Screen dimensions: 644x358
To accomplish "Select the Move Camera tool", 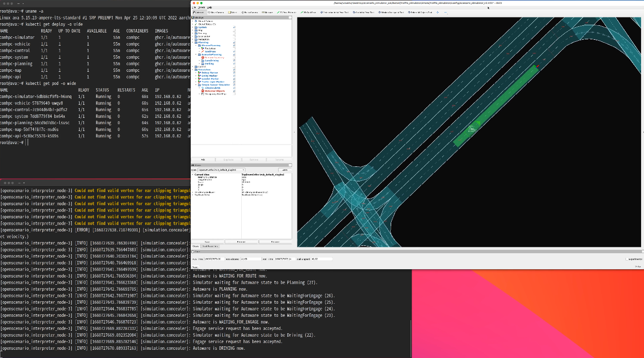I will pos(216,12).
